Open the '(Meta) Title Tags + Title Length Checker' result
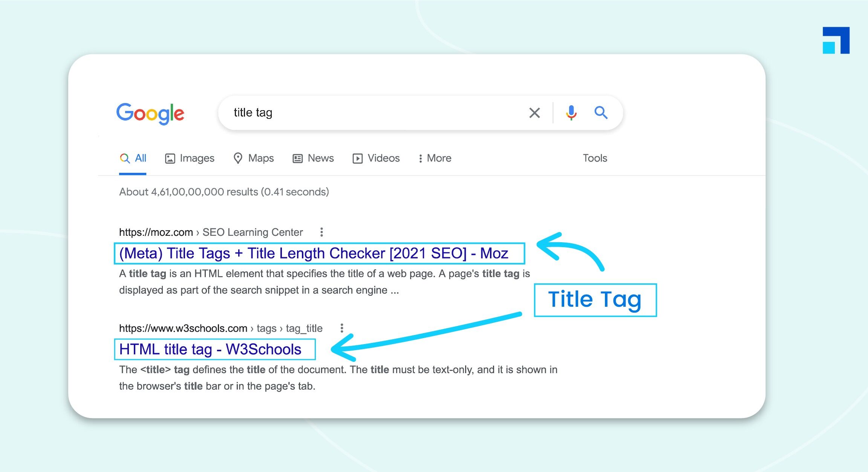The width and height of the screenshot is (868, 472). [314, 253]
